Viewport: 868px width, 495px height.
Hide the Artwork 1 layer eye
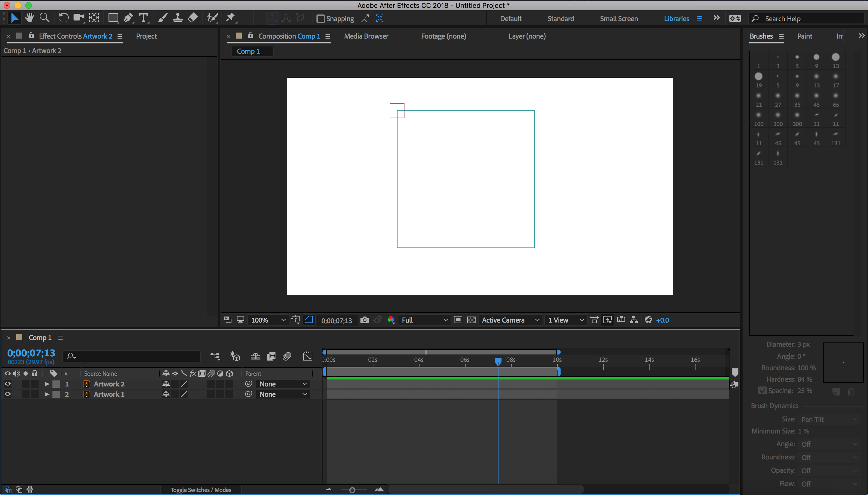tap(8, 394)
